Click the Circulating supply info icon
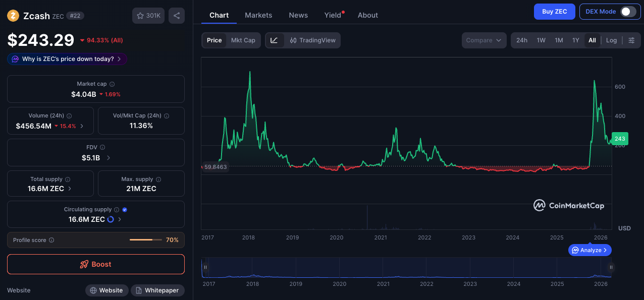This screenshot has width=644, height=300. tap(117, 210)
